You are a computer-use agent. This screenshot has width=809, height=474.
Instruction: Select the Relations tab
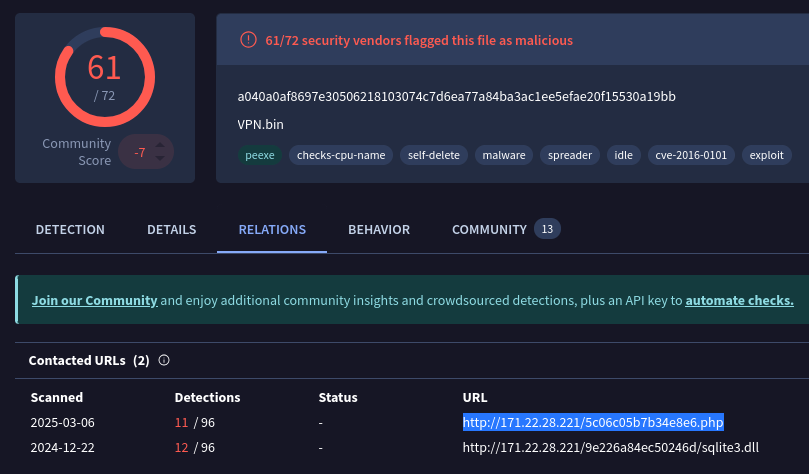(x=272, y=230)
